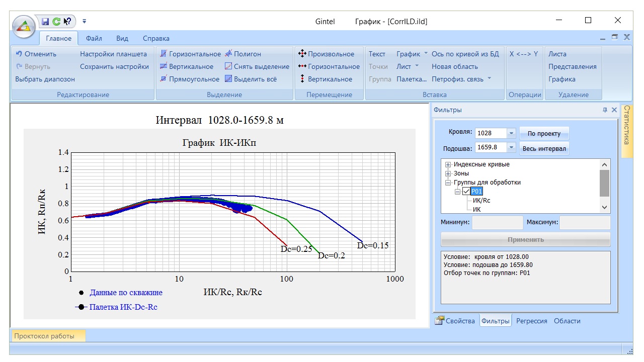Click Выделить всё in the ribbon
644x362 pixels.
250,79
